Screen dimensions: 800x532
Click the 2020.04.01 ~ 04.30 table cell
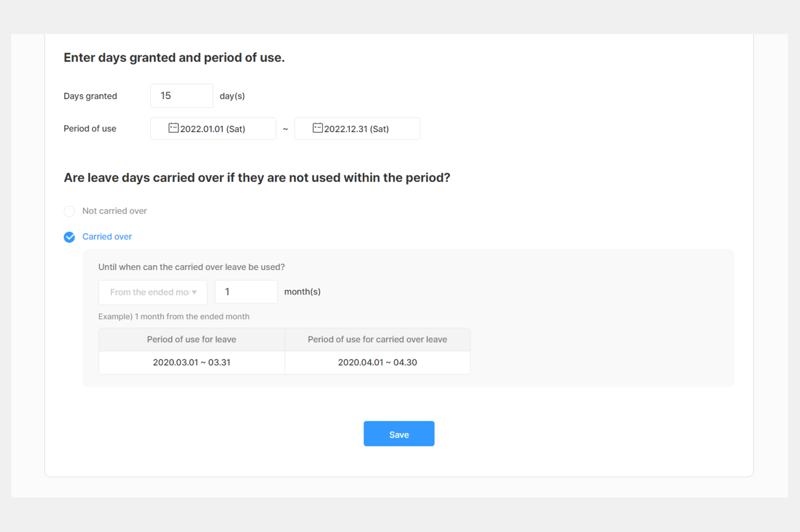coord(377,362)
